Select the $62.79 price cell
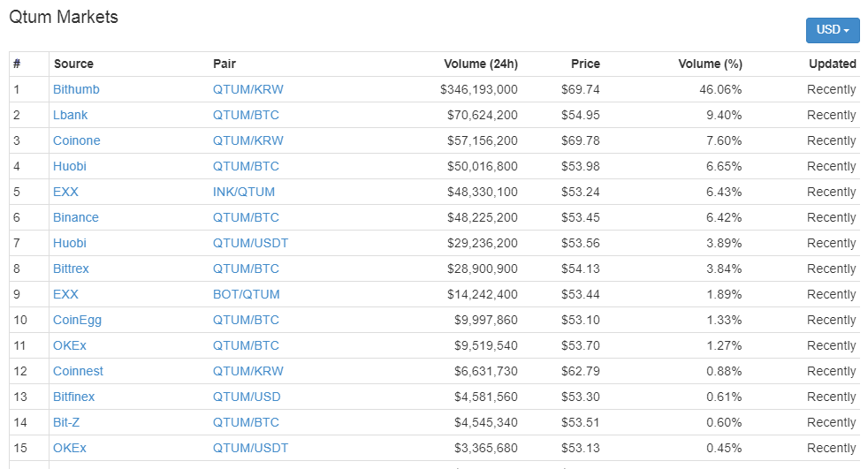The width and height of the screenshot is (868, 469). [x=580, y=371]
